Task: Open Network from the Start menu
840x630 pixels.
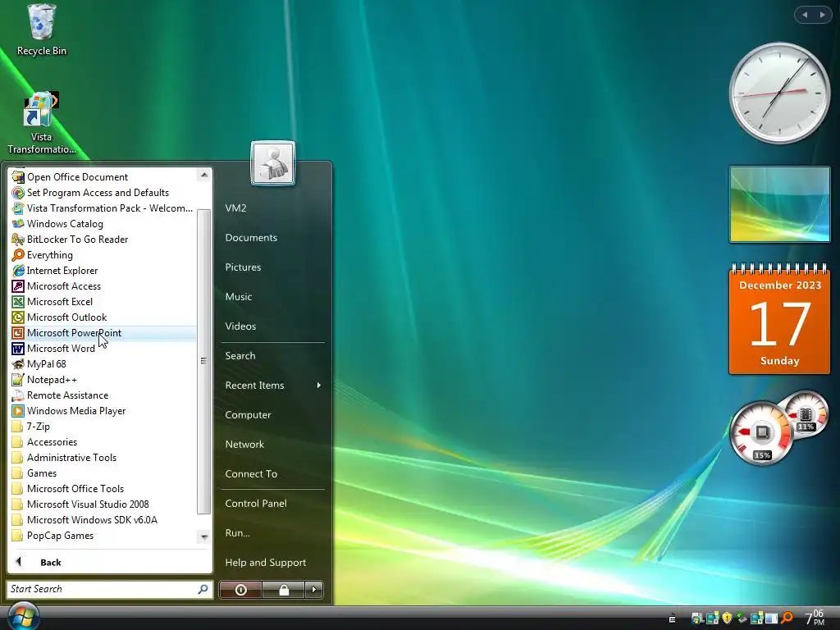Action: coord(272,444)
